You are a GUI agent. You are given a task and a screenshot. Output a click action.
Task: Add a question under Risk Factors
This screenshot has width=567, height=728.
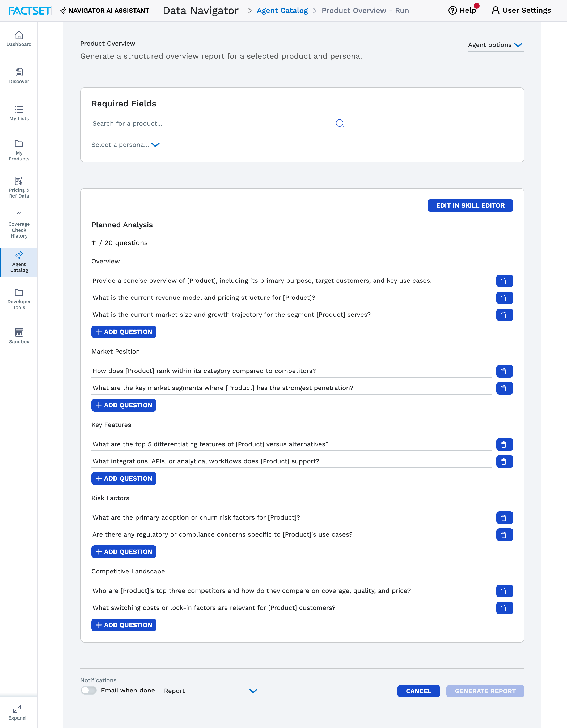point(124,552)
